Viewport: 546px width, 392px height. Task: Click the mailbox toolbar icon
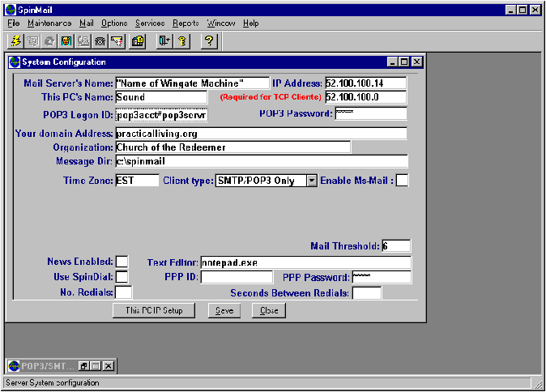tap(138, 41)
